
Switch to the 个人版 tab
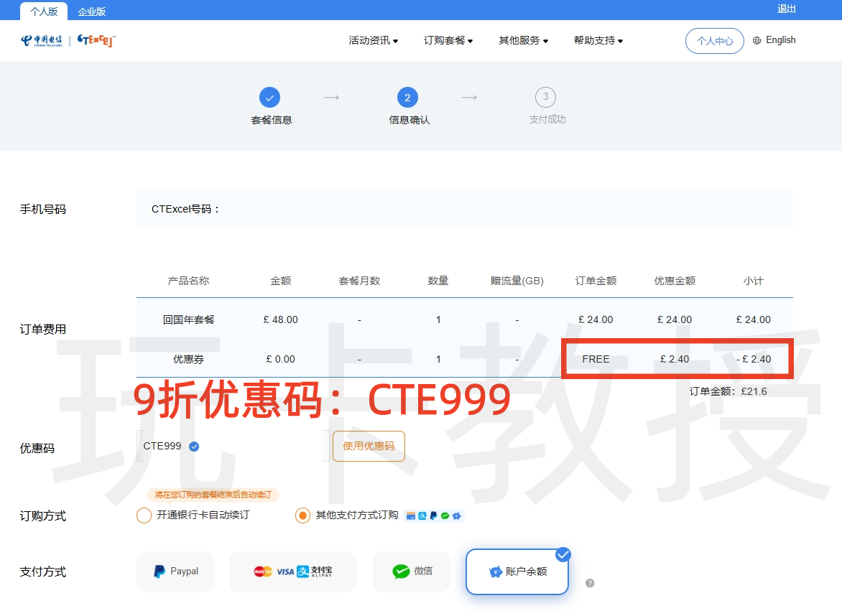coord(44,11)
